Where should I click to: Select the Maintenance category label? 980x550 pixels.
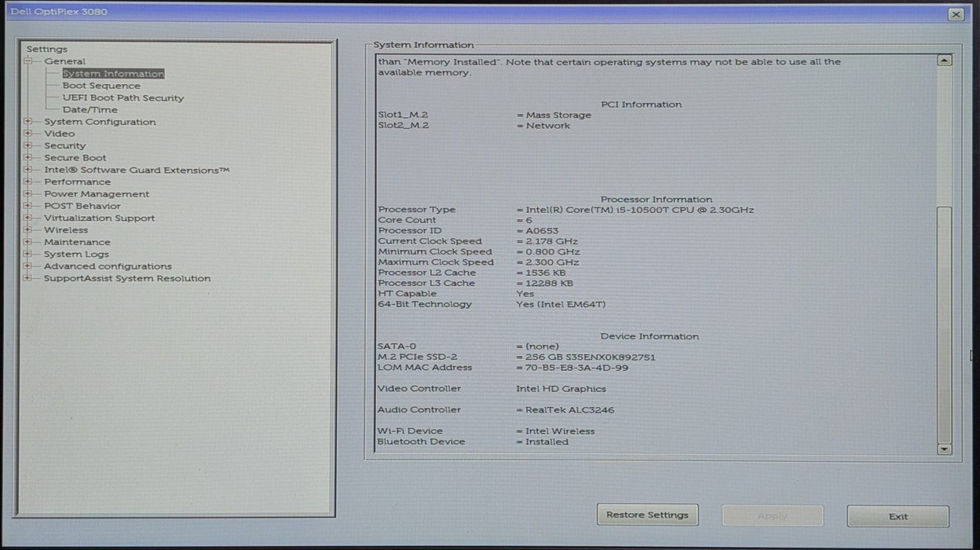77,242
